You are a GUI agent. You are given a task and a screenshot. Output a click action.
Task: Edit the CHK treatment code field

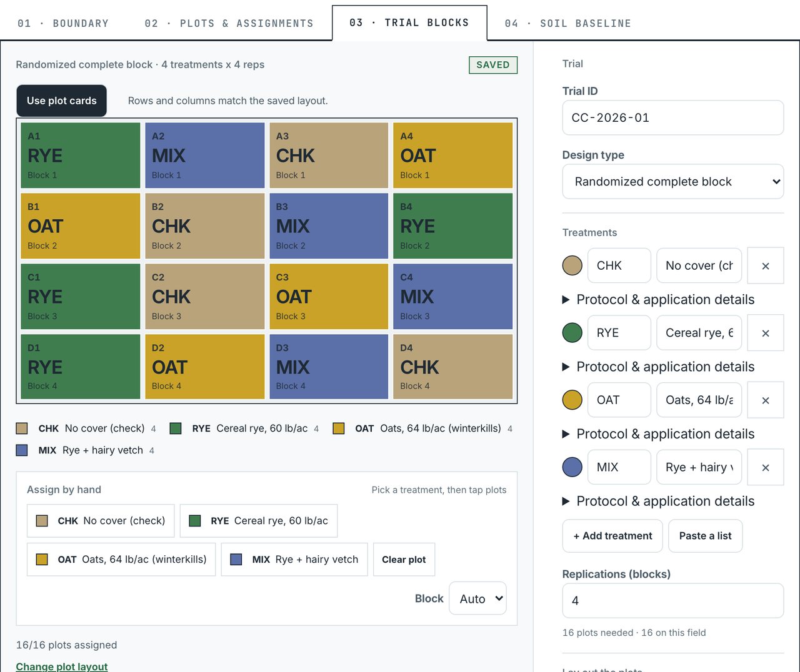619,265
